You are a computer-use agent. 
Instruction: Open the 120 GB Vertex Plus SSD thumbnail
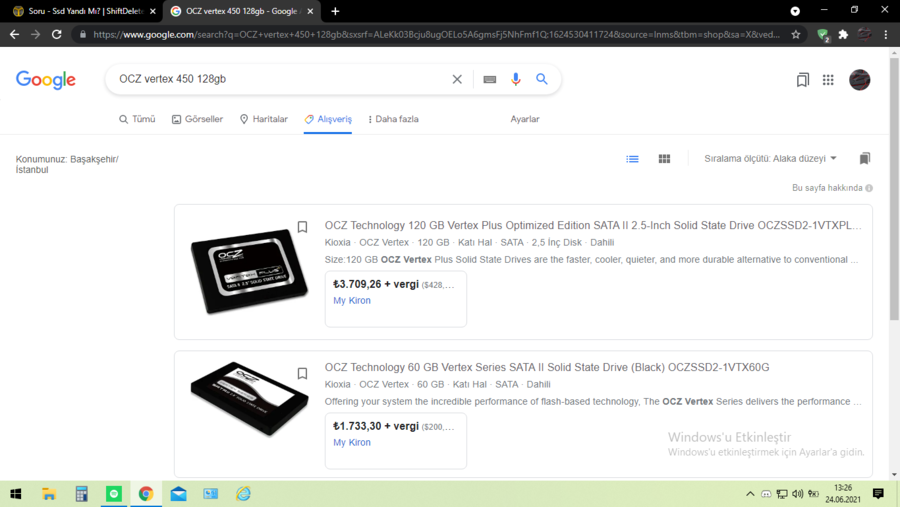coord(249,270)
